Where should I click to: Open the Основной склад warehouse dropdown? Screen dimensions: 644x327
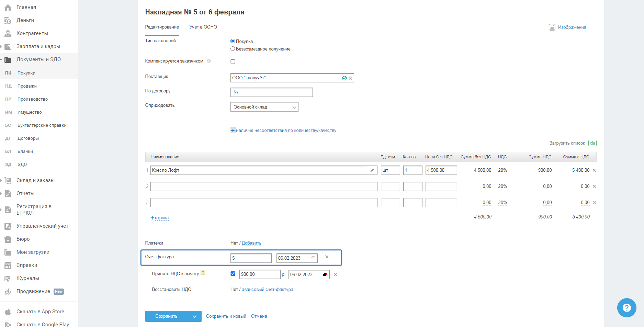tap(264, 107)
